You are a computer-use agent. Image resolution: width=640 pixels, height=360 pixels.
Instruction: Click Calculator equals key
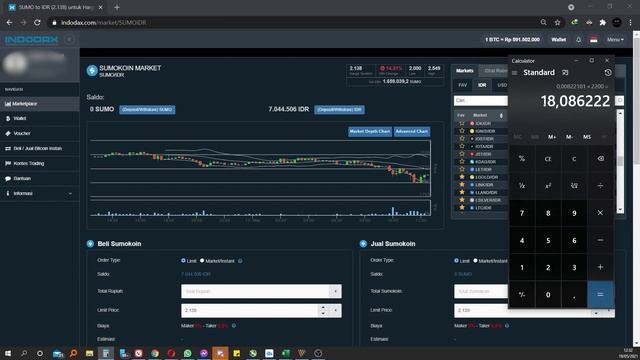[600, 294]
